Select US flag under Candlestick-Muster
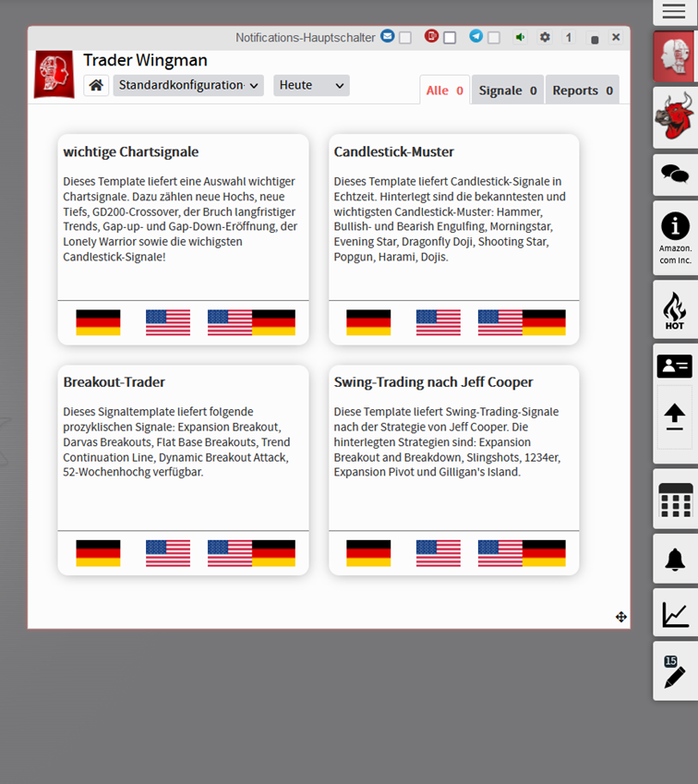698x784 pixels. point(439,322)
